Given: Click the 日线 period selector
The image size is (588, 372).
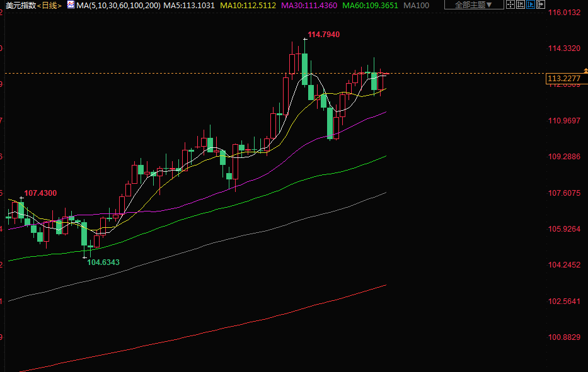Looking at the screenshot, I should tap(50, 5).
